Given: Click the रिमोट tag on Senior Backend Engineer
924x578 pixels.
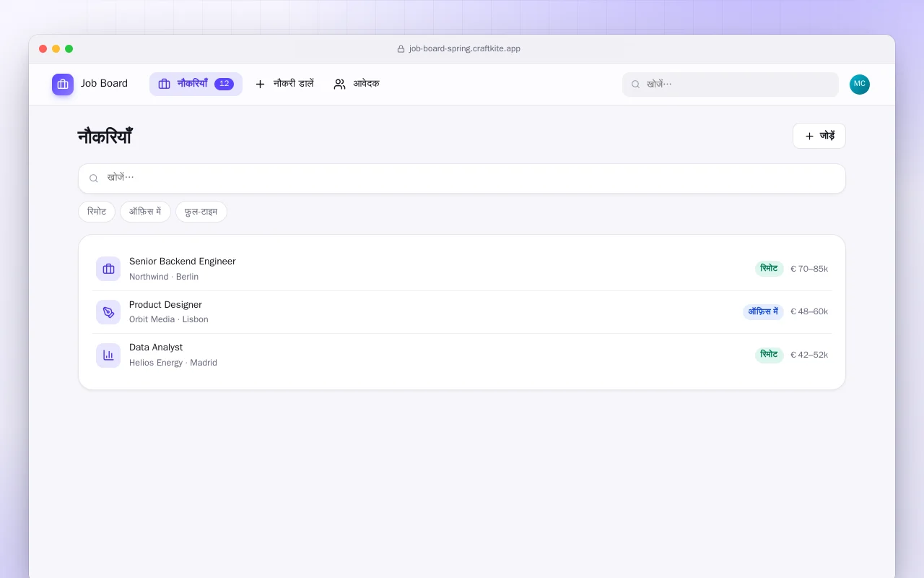Looking at the screenshot, I should coord(770,269).
